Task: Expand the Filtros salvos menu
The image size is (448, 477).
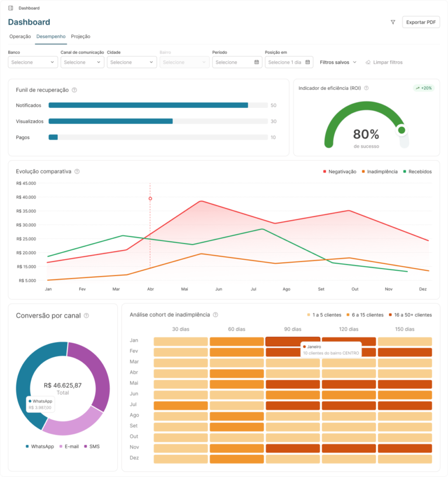Action: tap(338, 62)
